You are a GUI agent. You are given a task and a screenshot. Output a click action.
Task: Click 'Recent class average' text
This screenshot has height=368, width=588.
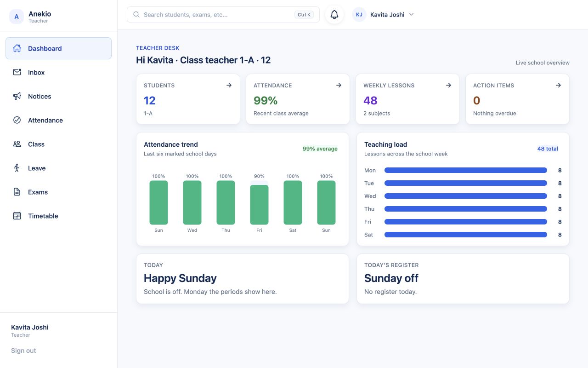pos(281,113)
